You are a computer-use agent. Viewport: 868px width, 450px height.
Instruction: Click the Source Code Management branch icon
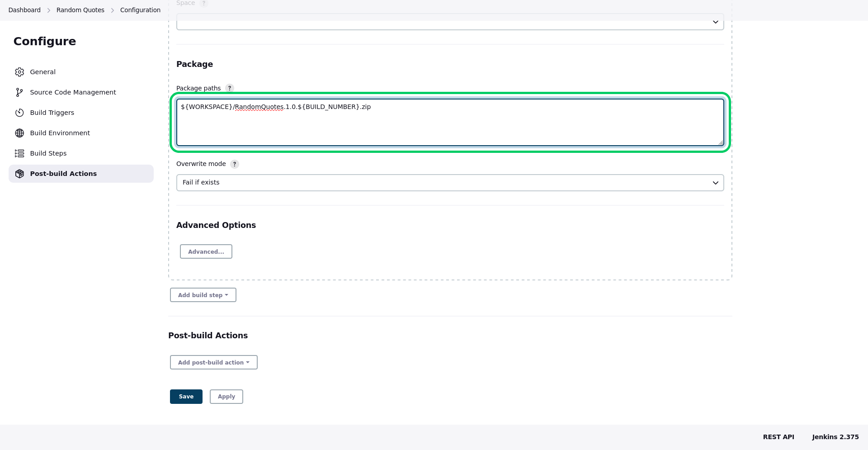click(x=19, y=92)
